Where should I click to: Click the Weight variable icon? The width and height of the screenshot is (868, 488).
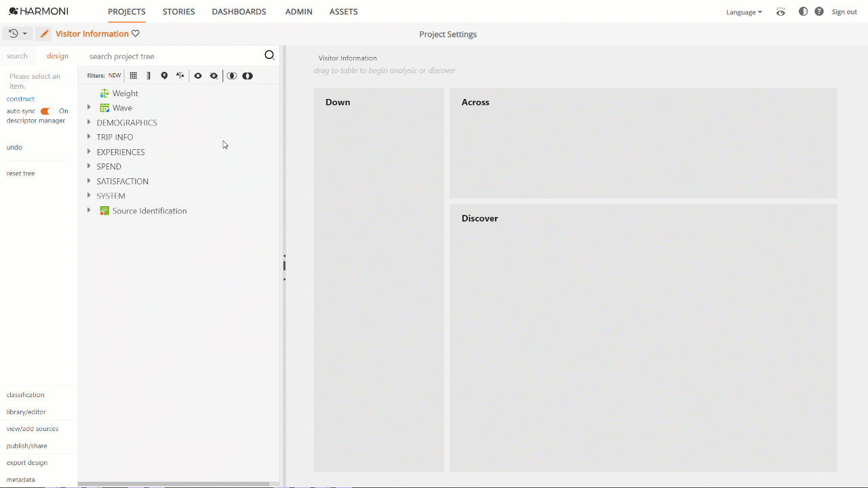[104, 94]
